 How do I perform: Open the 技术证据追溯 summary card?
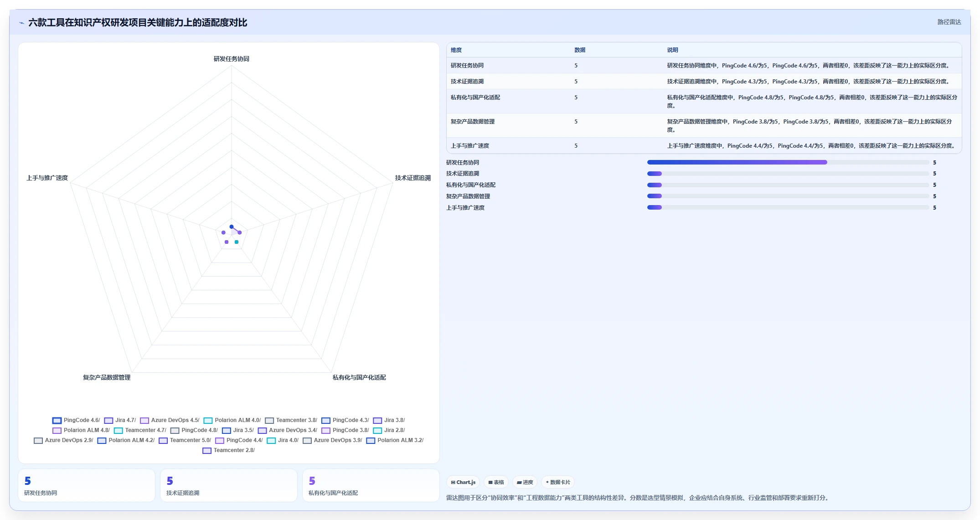pos(229,485)
